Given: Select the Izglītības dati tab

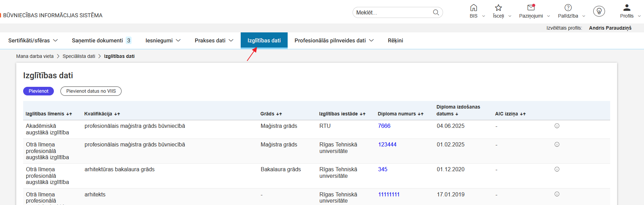Looking at the screenshot, I should coord(264,41).
